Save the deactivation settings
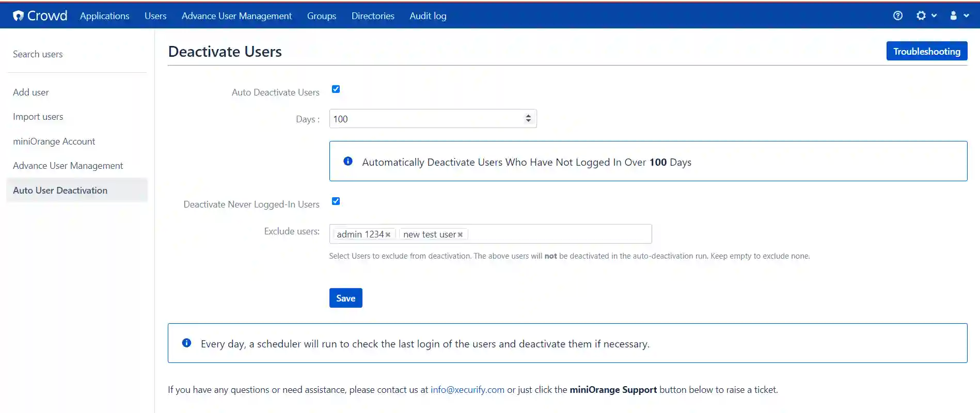 click(345, 298)
